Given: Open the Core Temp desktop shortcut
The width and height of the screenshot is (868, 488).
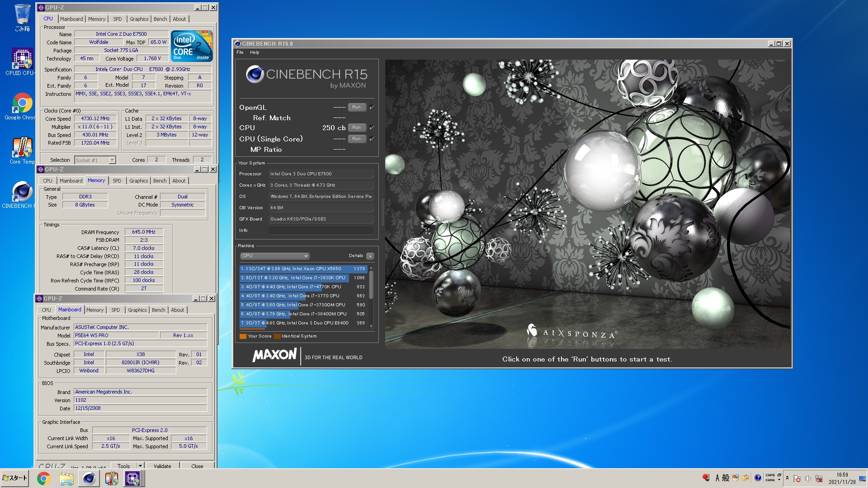Looking at the screenshot, I should point(22,150).
